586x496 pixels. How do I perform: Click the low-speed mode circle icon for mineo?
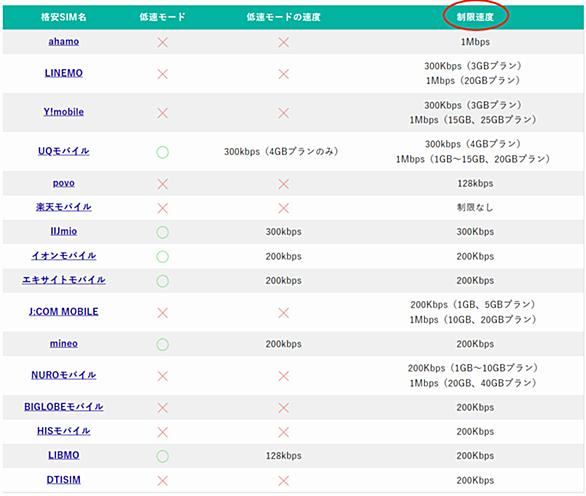[162, 344]
